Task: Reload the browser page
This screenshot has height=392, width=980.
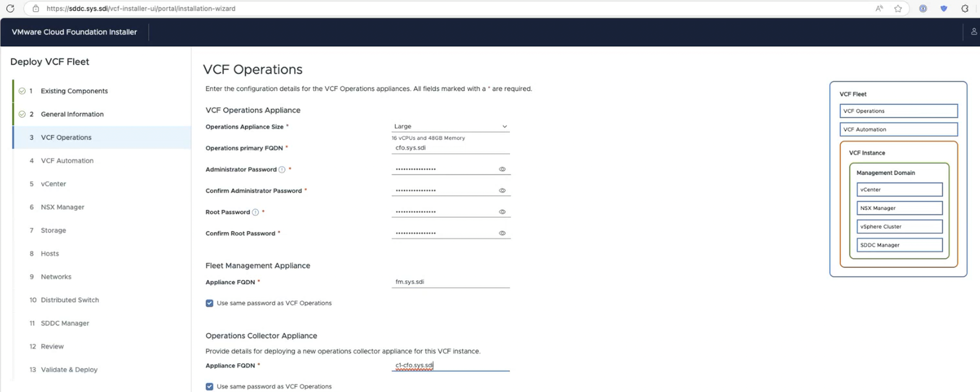Action: 10,8
